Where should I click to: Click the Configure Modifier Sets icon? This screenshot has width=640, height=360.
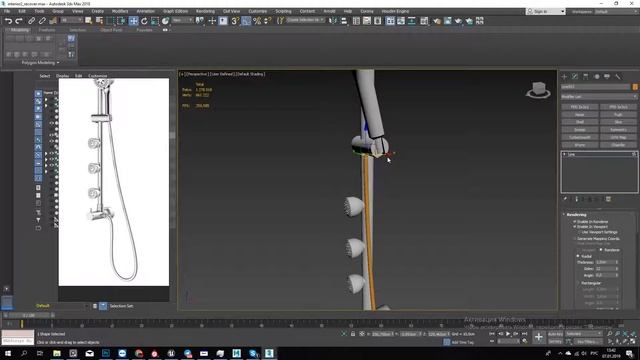pos(608,199)
